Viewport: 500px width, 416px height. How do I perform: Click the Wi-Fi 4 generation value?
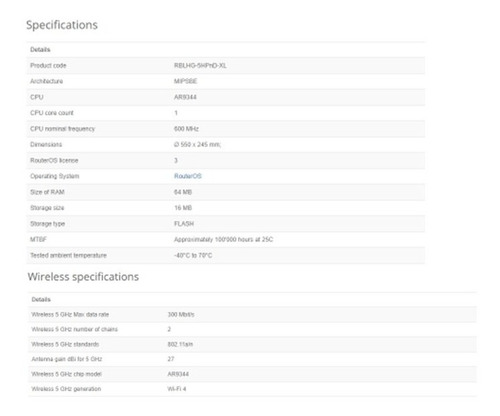(177, 389)
